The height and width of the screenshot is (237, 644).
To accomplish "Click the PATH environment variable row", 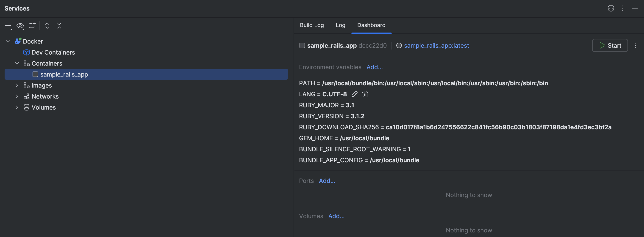I will pyautogui.click(x=424, y=83).
